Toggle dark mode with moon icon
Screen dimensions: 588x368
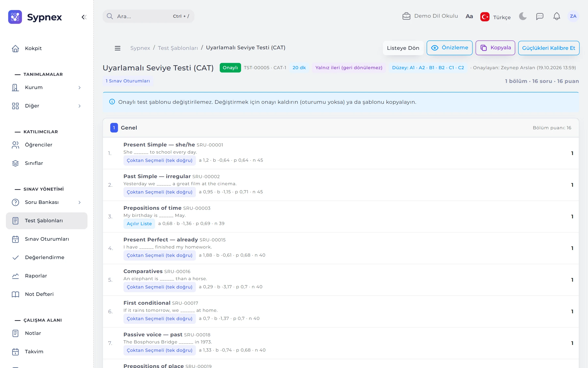(x=523, y=16)
